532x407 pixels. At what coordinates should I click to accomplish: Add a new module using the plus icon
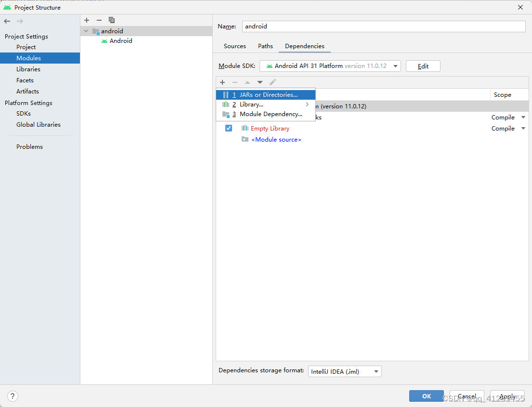[x=87, y=20]
